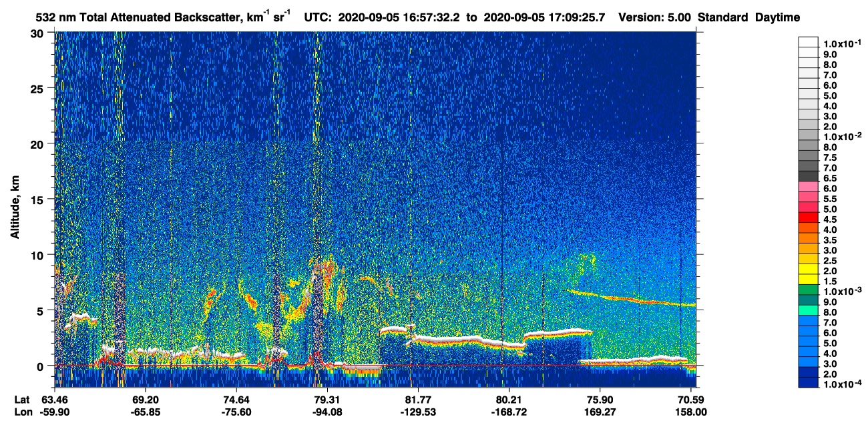Screen dimensions: 868x445
Task: Click the 30 km altitude tick label
Action: click(37, 33)
